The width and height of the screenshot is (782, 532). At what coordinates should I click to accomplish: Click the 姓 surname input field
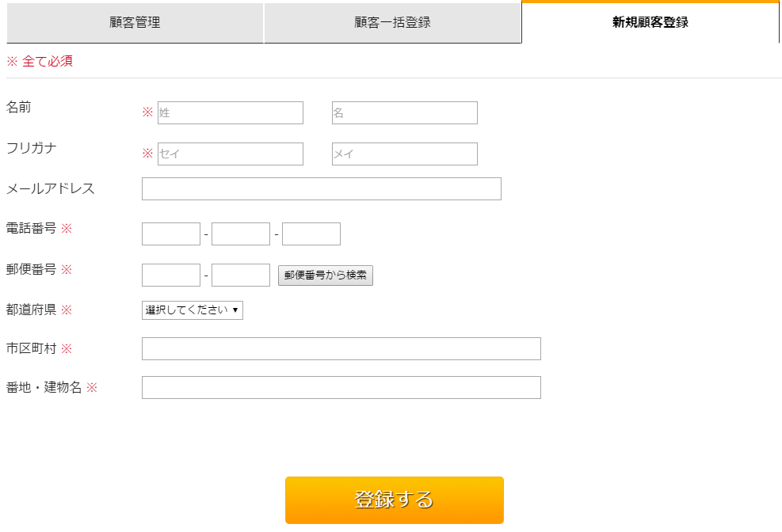[x=230, y=112]
